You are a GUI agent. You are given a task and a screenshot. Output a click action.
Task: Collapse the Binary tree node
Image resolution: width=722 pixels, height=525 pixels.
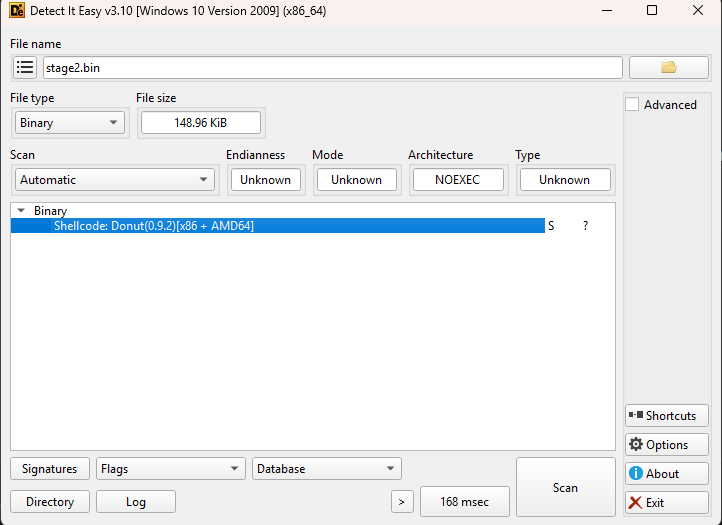click(21, 210)
